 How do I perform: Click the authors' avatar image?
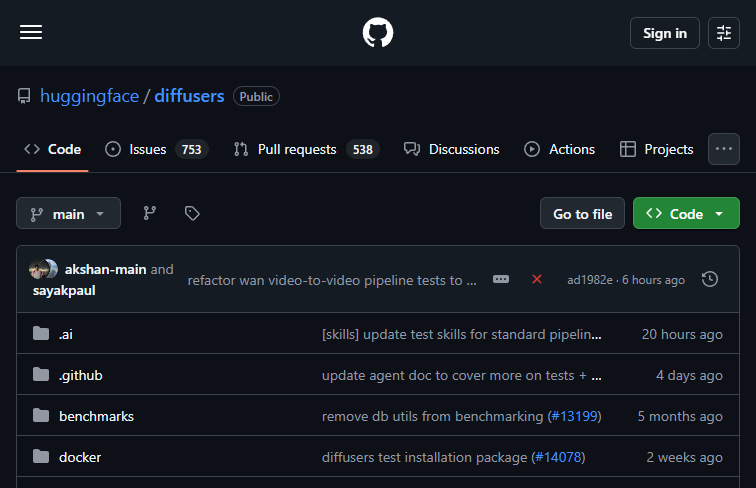43,269
